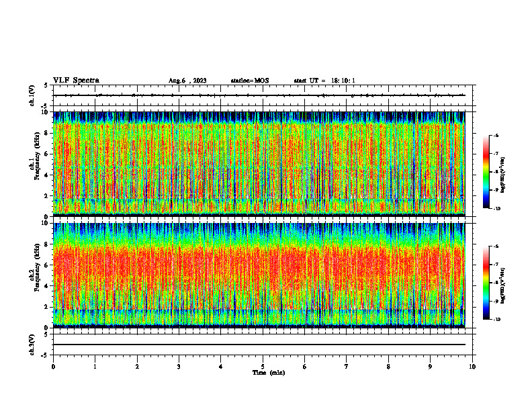Click the "-10" tick on ch.1 color bar

pyautogui.click(x=497, y=209)
